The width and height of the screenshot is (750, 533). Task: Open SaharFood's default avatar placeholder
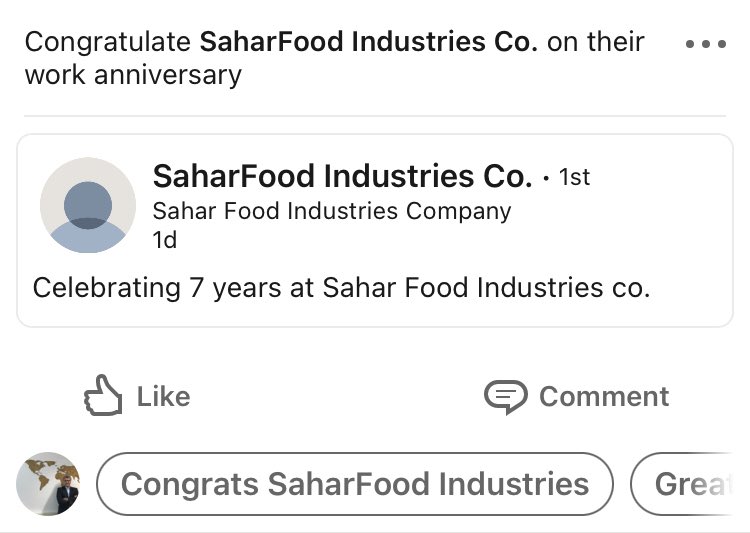[x=88, y=205]
